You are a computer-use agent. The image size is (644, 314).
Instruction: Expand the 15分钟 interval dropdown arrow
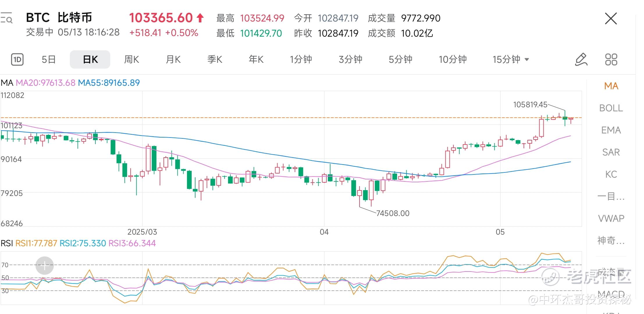tap(526, 60)
